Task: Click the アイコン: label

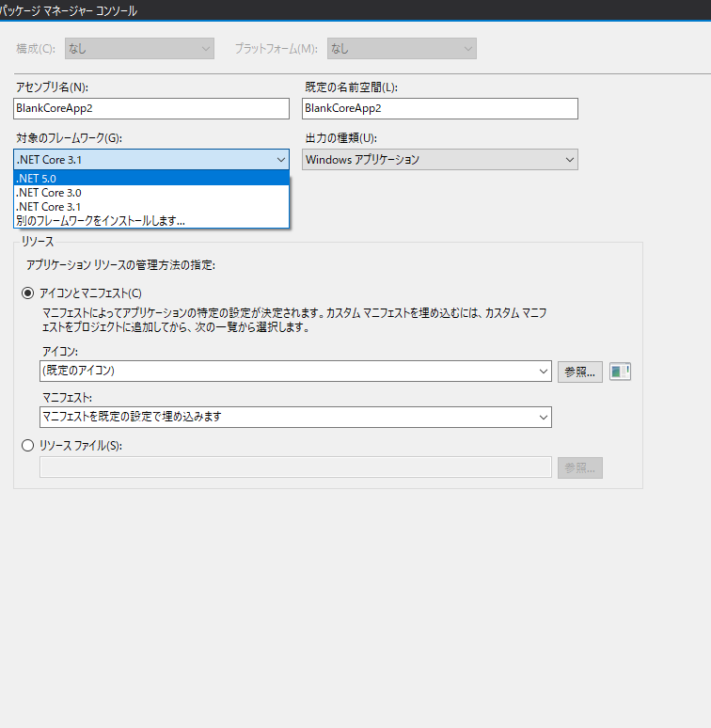Action: [x=60, y=352]
